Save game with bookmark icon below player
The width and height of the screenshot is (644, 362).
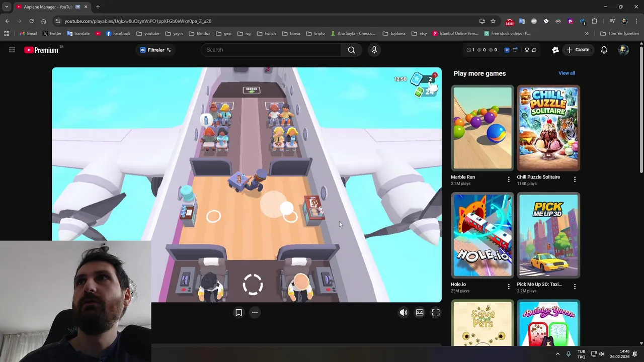(x=238, y=312)
